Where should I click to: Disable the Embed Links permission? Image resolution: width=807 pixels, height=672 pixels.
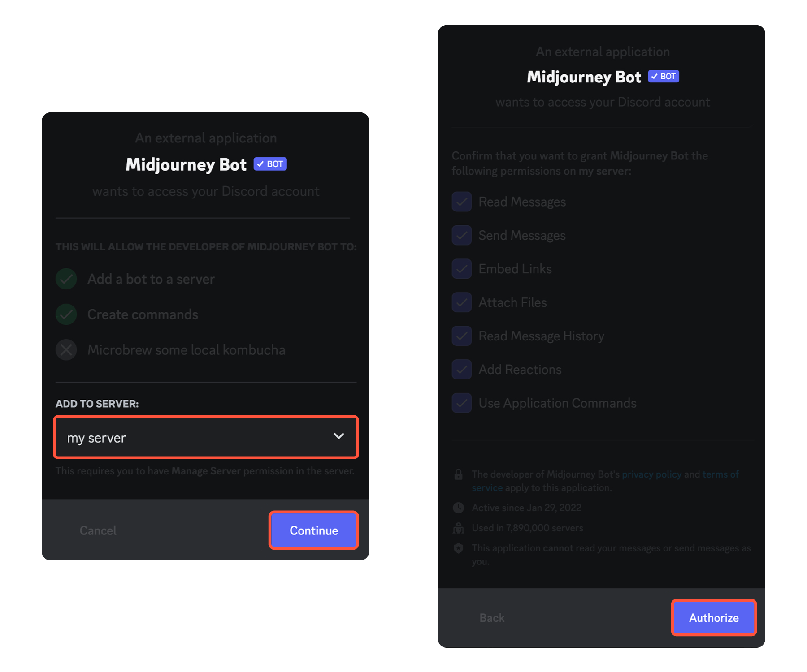[x=462, y=269]
